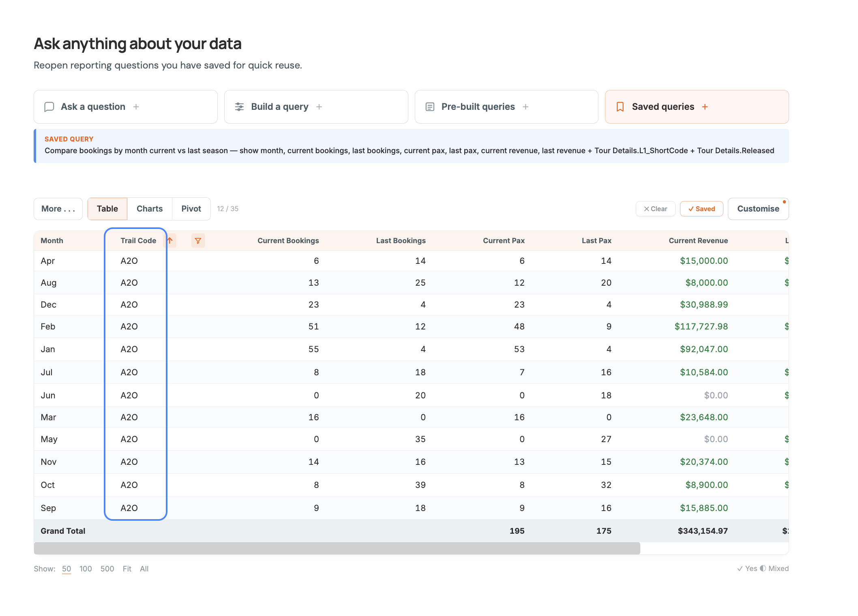
Task: Click the Current Revenue column header
Action: click(698, 241)
